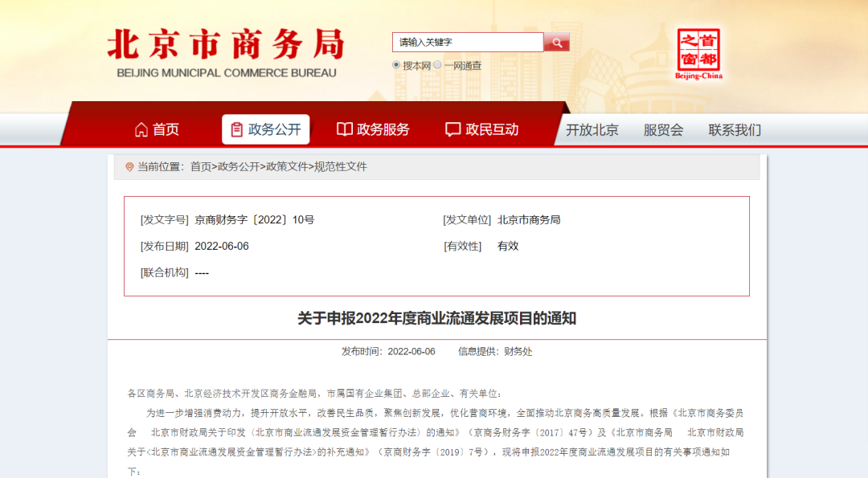868x478 pixels.
Task: Go to 规范性文件 in the breadcrumb
Action: [341, 166]
